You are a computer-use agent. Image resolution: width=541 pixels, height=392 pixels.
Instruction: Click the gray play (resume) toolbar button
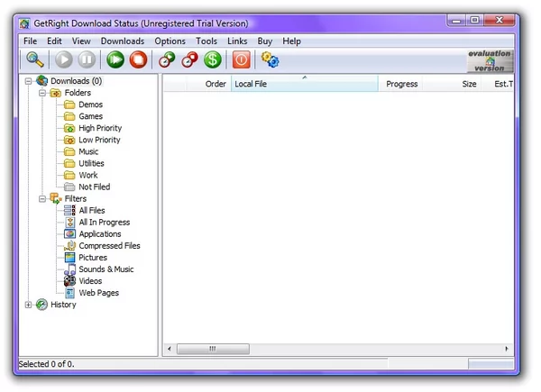coord(64,59)
